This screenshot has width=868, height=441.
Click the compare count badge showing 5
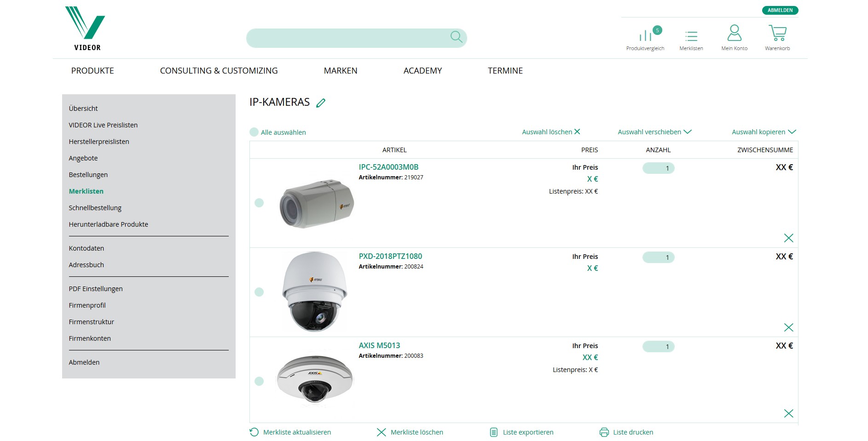point(657,30)
